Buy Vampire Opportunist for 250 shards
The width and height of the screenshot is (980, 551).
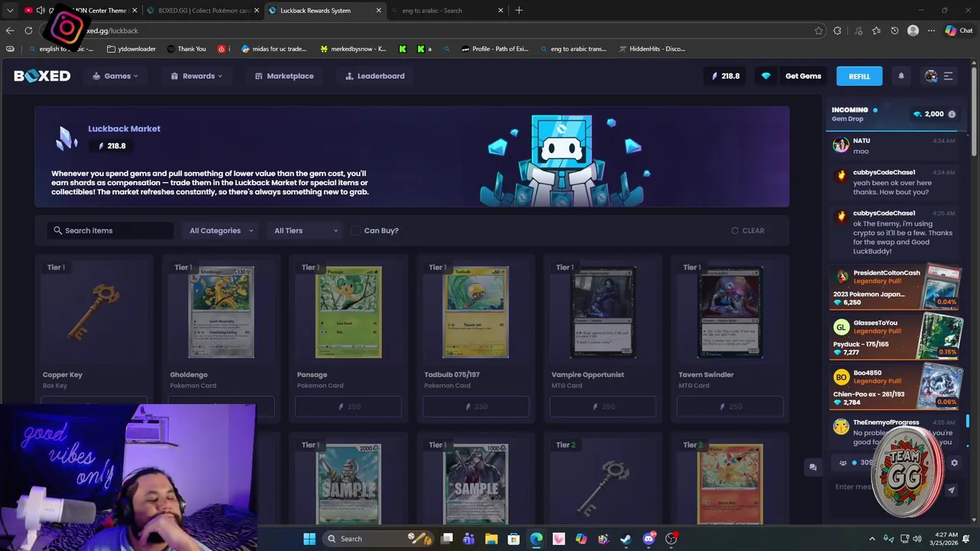pyautogui.click(x=603, y=407)
